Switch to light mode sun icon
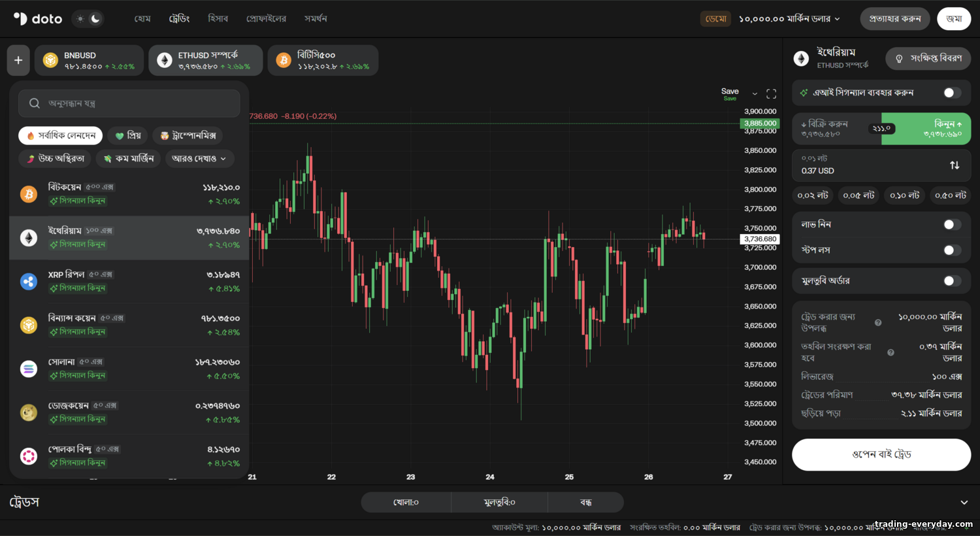The width and height of the screenshot is (980, 536). [x=80, y=19]
